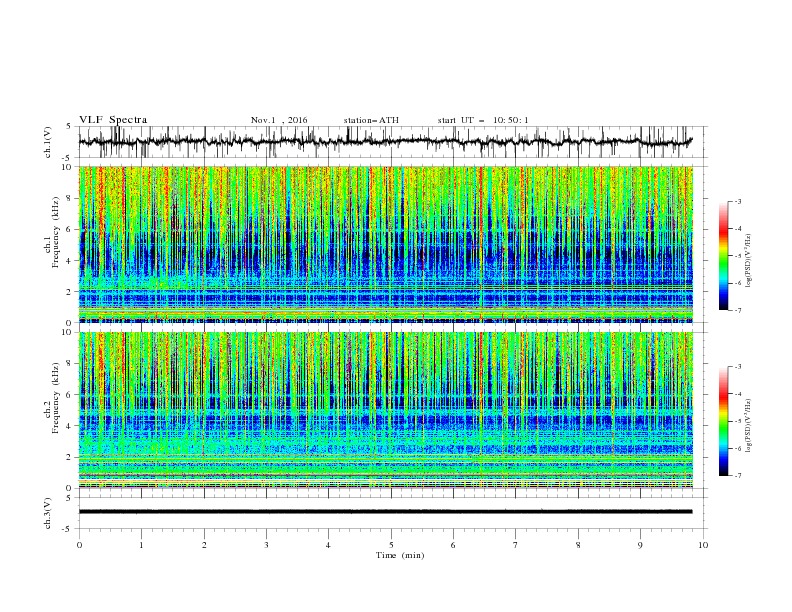Click the ch.2 colorbar "log(PSD)(V²/Hz)" label
Screen dimensions: 792x612
tap(749, 426)
